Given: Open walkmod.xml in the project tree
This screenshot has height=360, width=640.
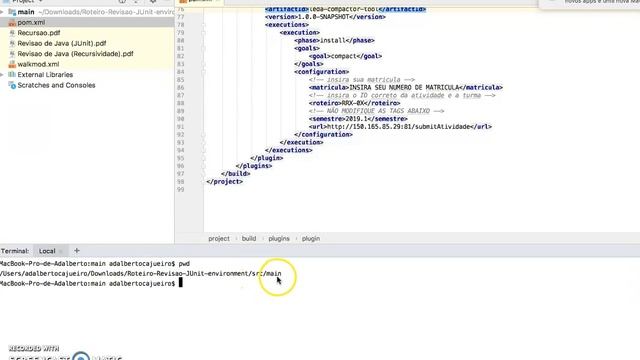Looking at the screenshot, I should coord(38,64).
